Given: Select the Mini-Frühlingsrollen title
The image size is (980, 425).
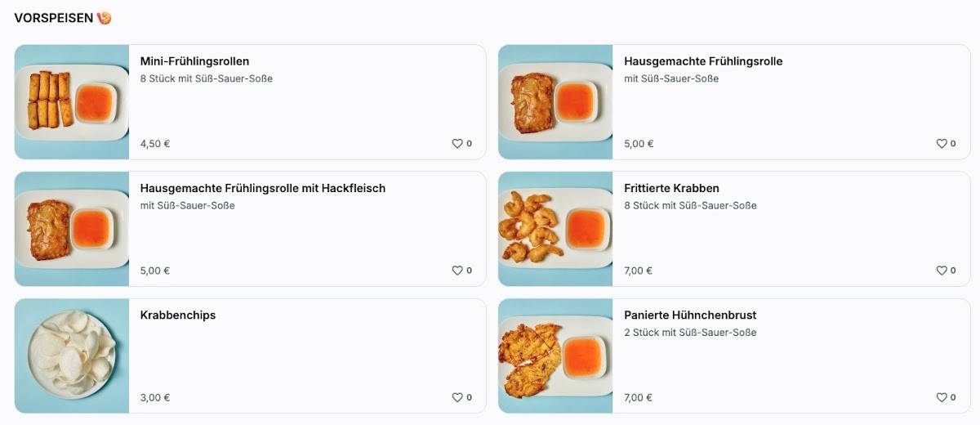Looking at the screenshot, I should click(x=194, y=61).
